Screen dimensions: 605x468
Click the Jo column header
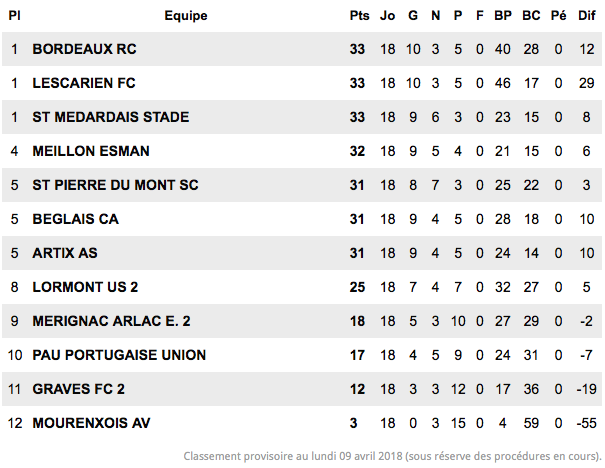387,15
